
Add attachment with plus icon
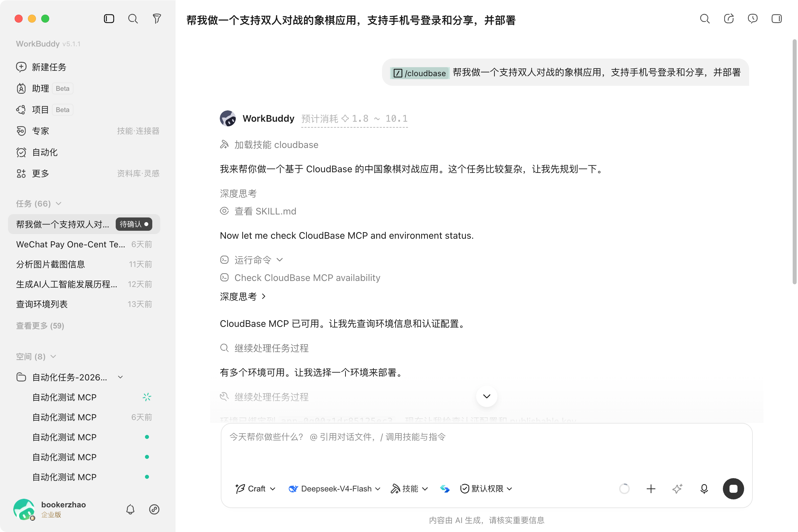point(651,488)
